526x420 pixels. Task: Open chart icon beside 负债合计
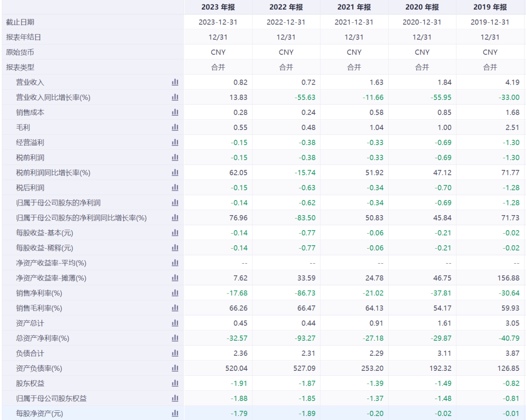coord(175,353)
